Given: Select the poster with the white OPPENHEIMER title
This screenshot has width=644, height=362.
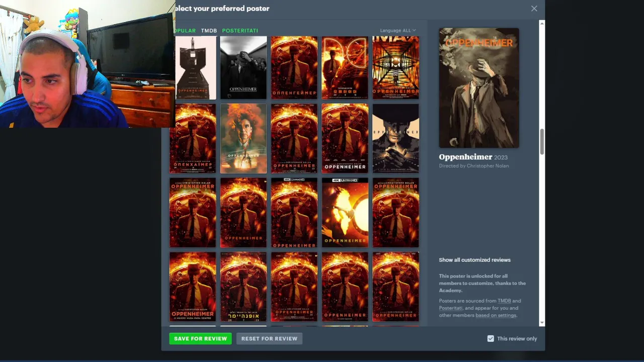Looking at the screenshot, I should tap(345, 138).
